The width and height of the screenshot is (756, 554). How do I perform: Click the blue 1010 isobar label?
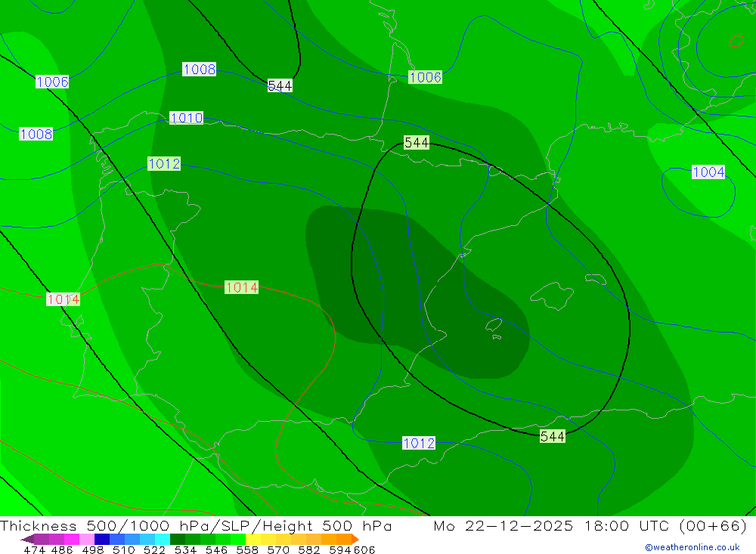click(187, 118)
